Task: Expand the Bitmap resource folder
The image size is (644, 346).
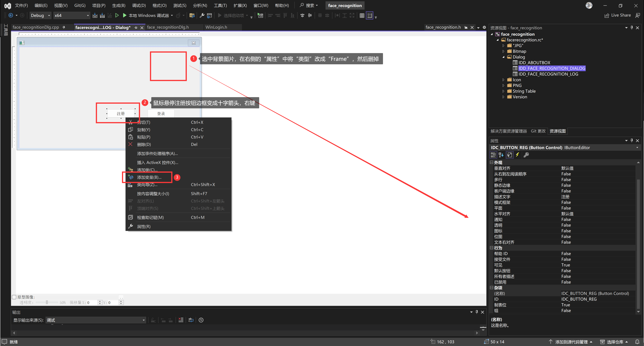Action: click(503, 51)
